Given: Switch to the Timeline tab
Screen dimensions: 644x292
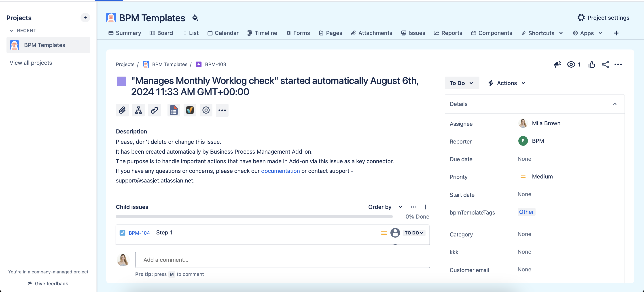Looking at the screenshot, I should click(x=262, y=33).
